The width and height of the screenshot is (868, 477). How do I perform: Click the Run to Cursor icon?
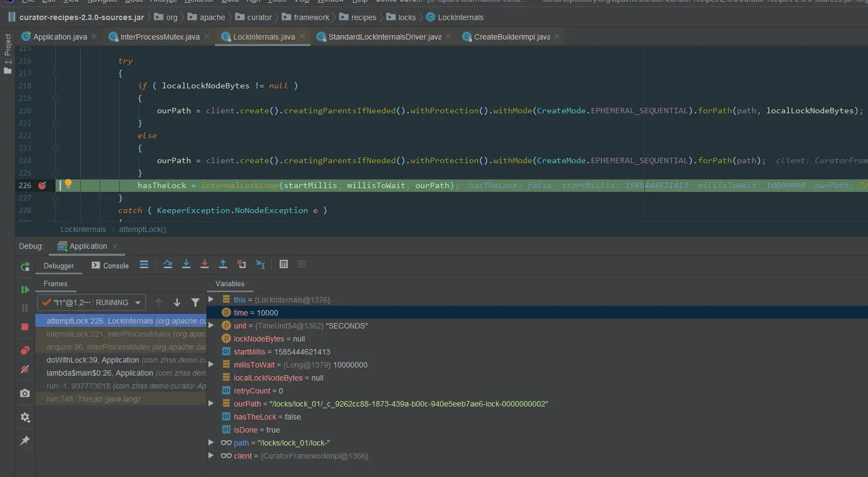point(260,265)
